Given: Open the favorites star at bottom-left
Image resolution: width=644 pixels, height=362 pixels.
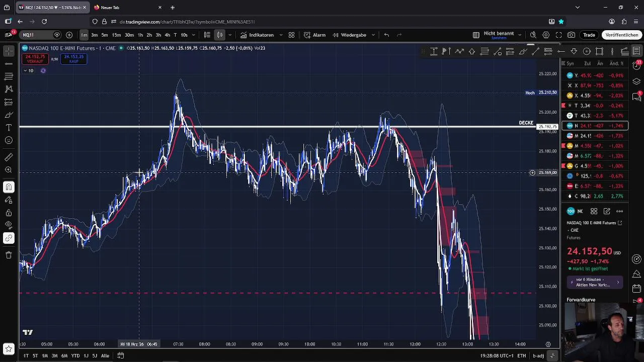Looking at the screenshot, I should [9, 348].
